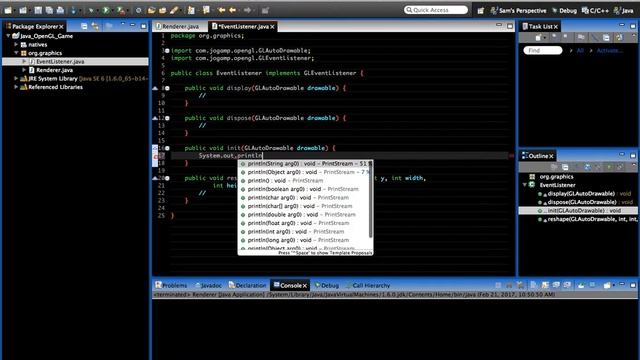The width and height of the screenshot is (640, 360).
Task: Click the Save toolbar icon
Action: coord(38,10)
